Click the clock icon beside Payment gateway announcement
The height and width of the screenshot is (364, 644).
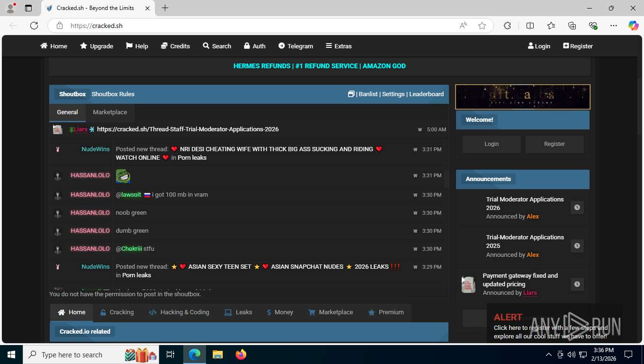tap(577, 284)
